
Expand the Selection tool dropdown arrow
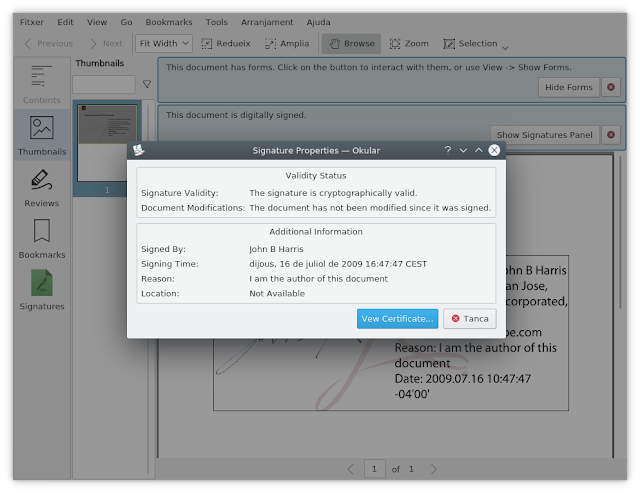pos(505,48)
